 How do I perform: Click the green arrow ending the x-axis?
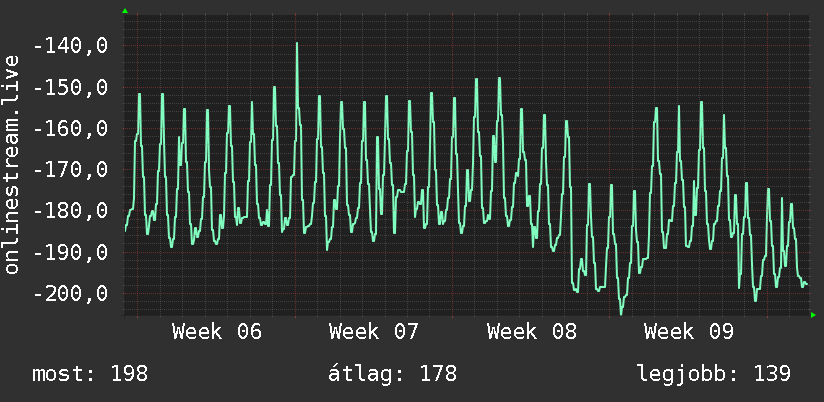[x=813, y=315]
